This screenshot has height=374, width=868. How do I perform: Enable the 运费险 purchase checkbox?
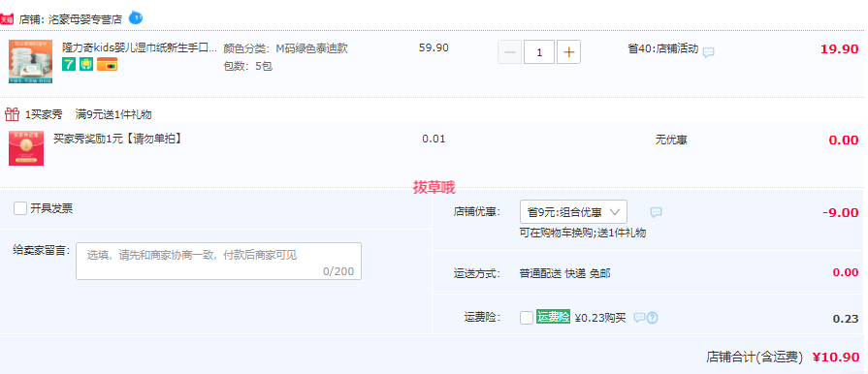(527, 318)
